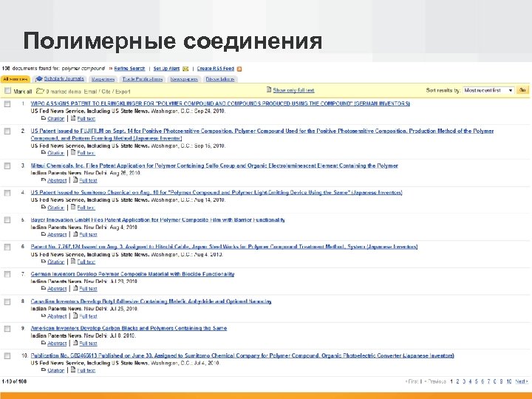Screen dimensions: 532x399
Task: Click the marked items folder icon
Action: (40, 91)
